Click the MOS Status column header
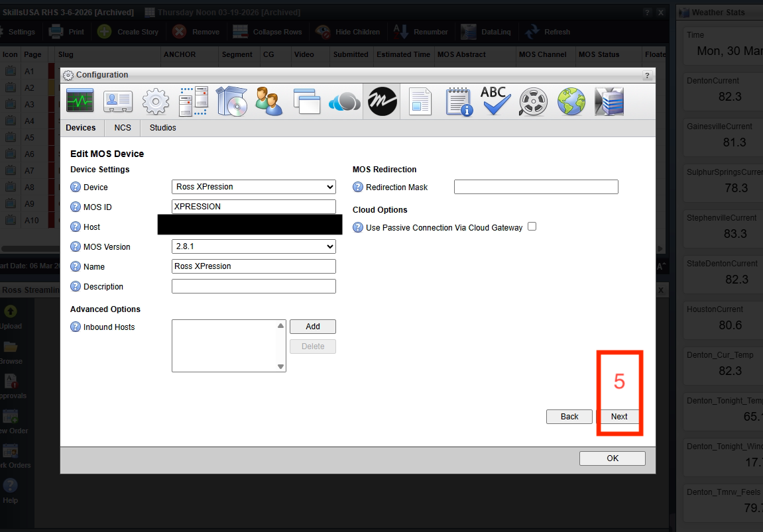Viewport: 763px width, 532px height. (x=609, y=54)
